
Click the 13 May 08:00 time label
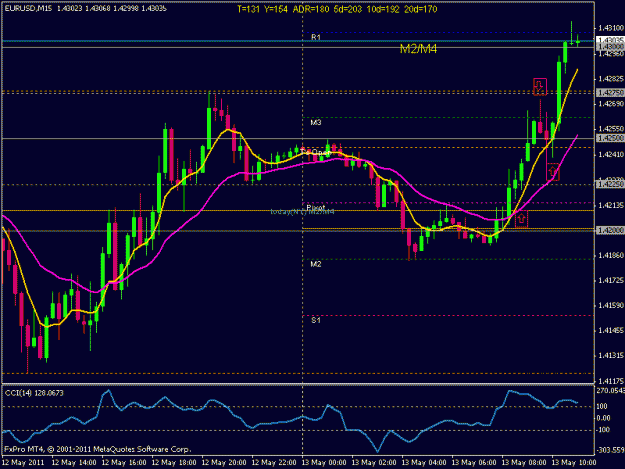tap(524, 463)
